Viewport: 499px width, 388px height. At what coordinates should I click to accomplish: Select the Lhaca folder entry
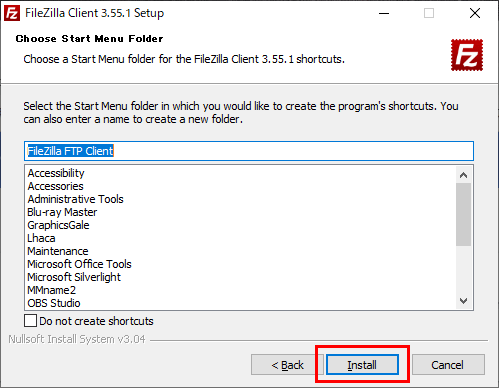pos(41,238)
